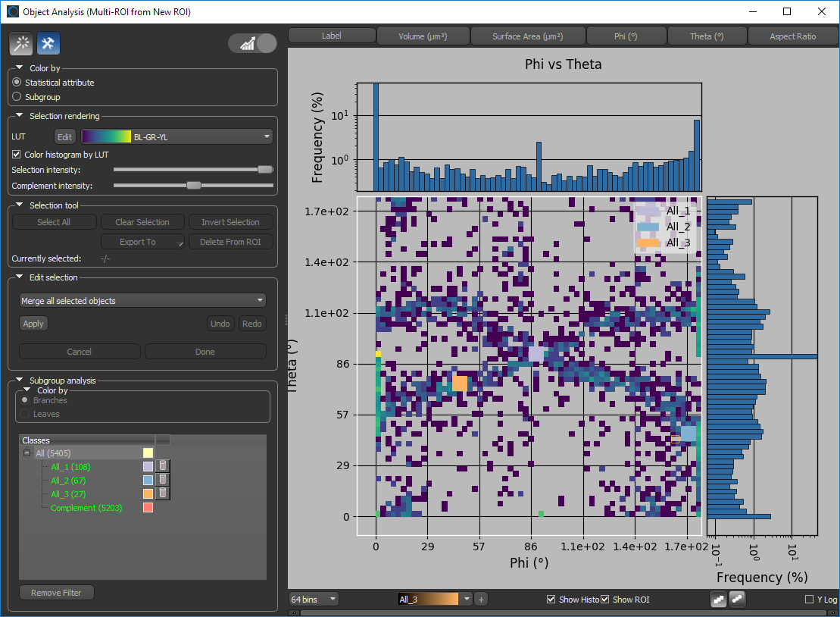Enable the Y Log checkbox
This screenshot has height=617, width=840.
pos(809,600)
